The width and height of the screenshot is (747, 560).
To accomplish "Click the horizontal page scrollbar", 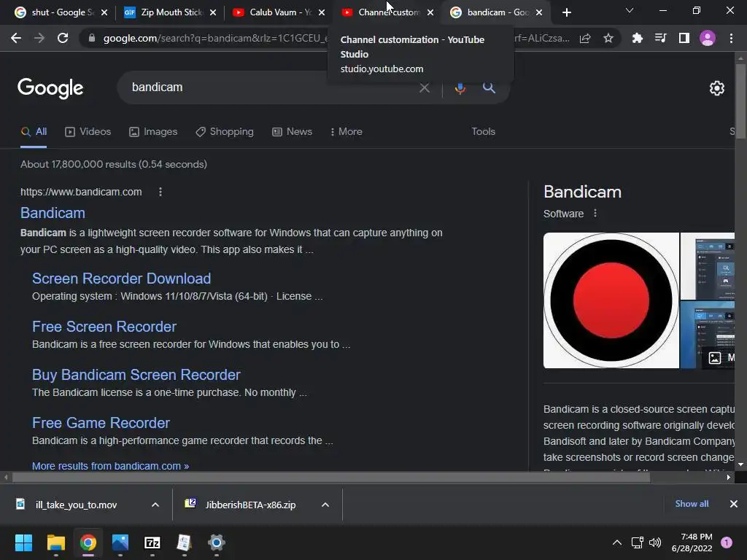I will pyautogui.click(x=330, y=477).
